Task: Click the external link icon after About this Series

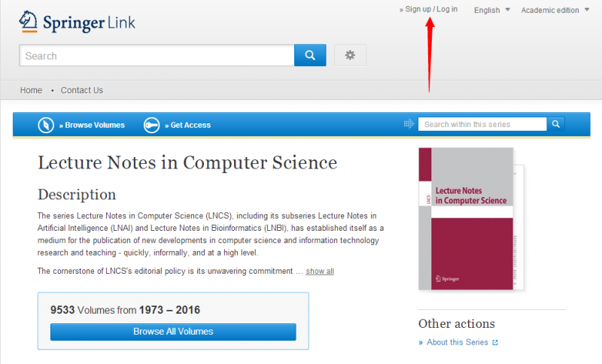Action: tap(495, 343)
